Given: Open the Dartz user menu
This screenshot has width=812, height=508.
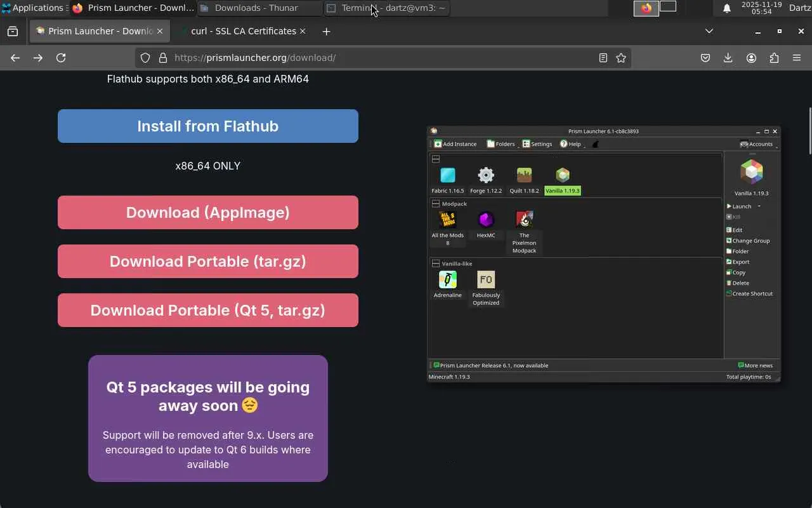Looking at the screenshot, I should click(800, 8).
